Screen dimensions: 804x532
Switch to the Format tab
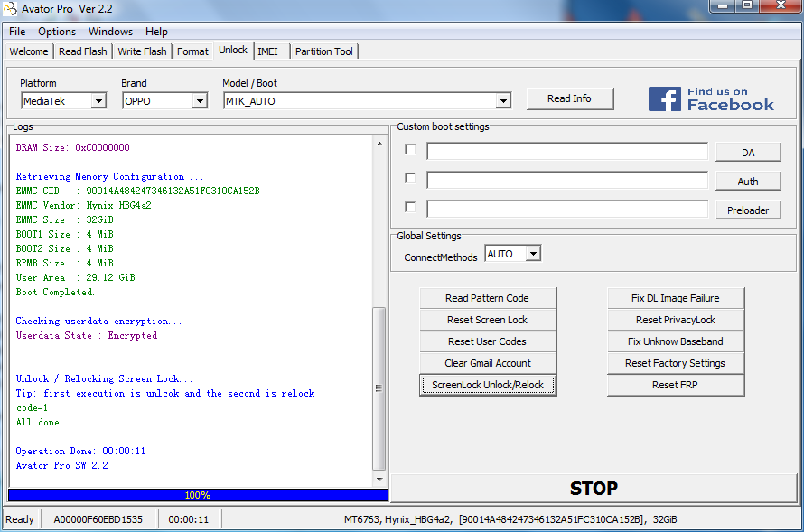click(x=192, y=51)
